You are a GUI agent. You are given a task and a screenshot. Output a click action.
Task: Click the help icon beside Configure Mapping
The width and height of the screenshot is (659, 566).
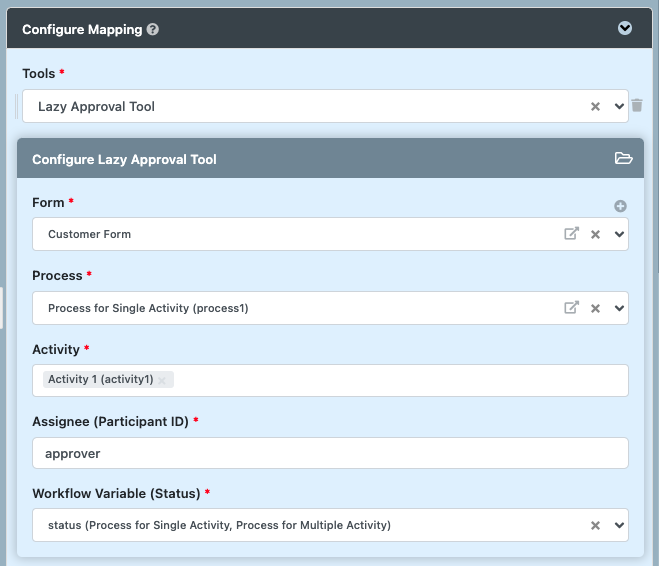point(153,30)
